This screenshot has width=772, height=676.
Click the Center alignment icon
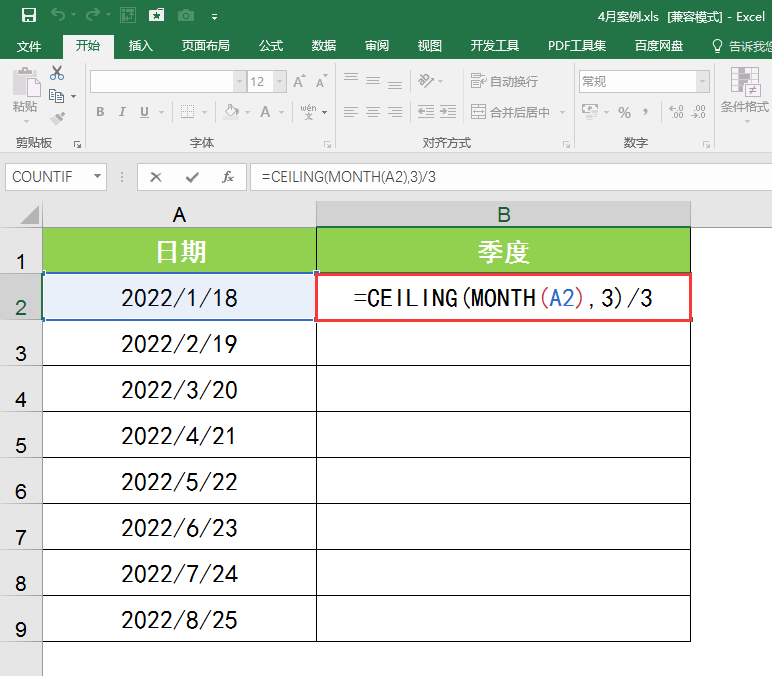pyautogui.click(x=373, y=112)
